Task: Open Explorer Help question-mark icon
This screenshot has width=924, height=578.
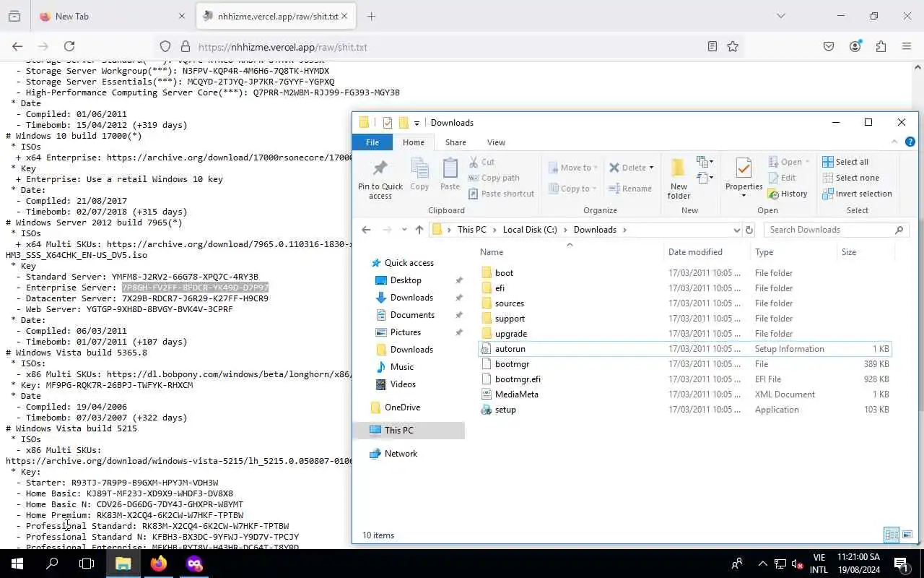Action: (x=910, y=142)
